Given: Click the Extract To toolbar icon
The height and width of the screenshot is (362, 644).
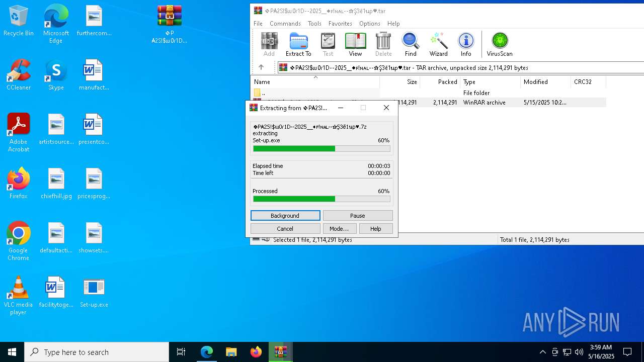Looking at the screenshot, I should (x=298, y=45).
